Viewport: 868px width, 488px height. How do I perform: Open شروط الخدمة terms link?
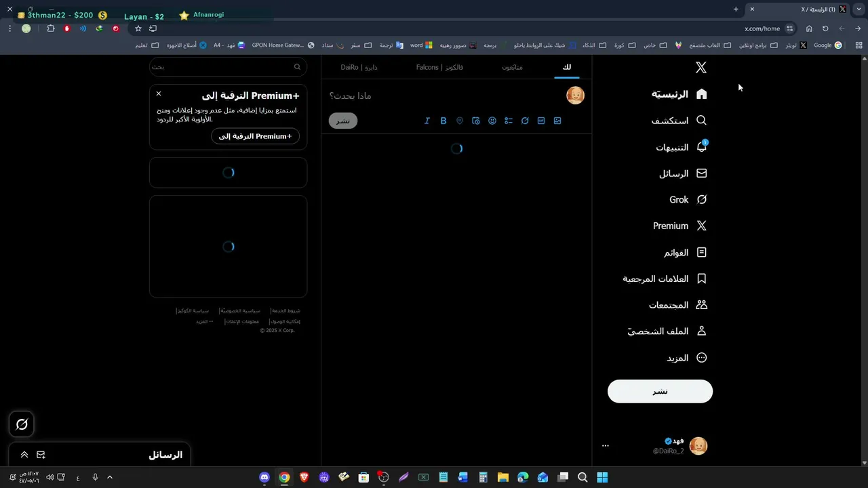click(x=285, y=310)
